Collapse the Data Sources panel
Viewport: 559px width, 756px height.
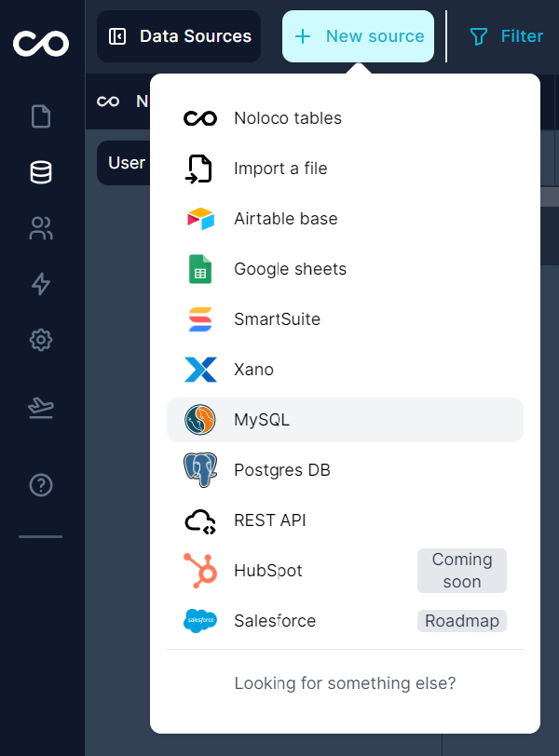click(x=117, y=36)
